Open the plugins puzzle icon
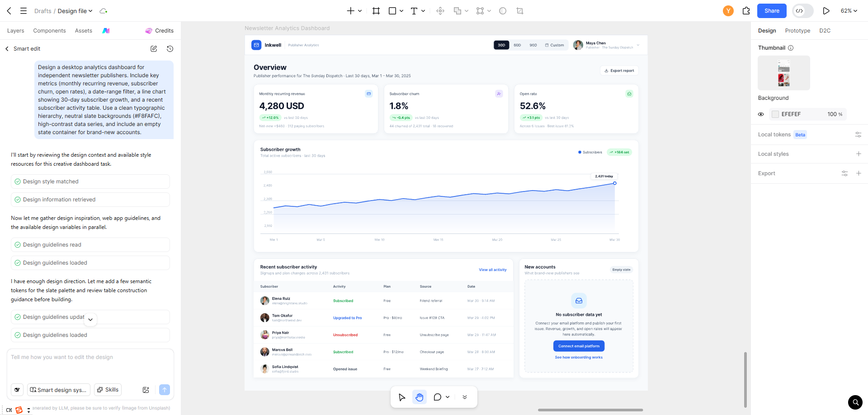The height and width of the screenshot is (415, 868). pos(746,11)
